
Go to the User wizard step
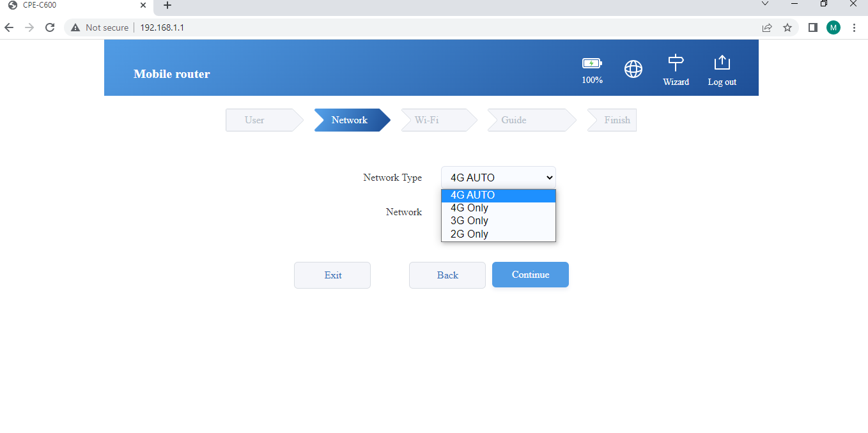coord(264,120)
